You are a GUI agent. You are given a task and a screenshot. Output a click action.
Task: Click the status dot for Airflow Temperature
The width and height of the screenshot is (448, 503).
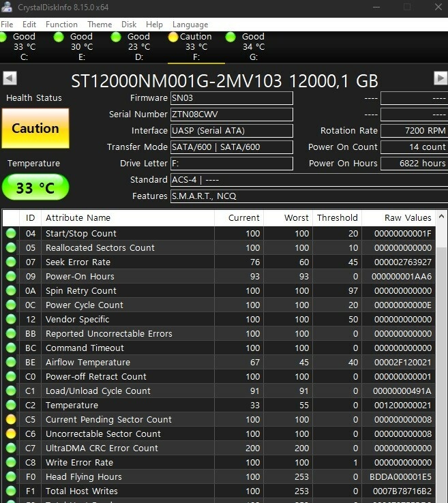(11, 362)
